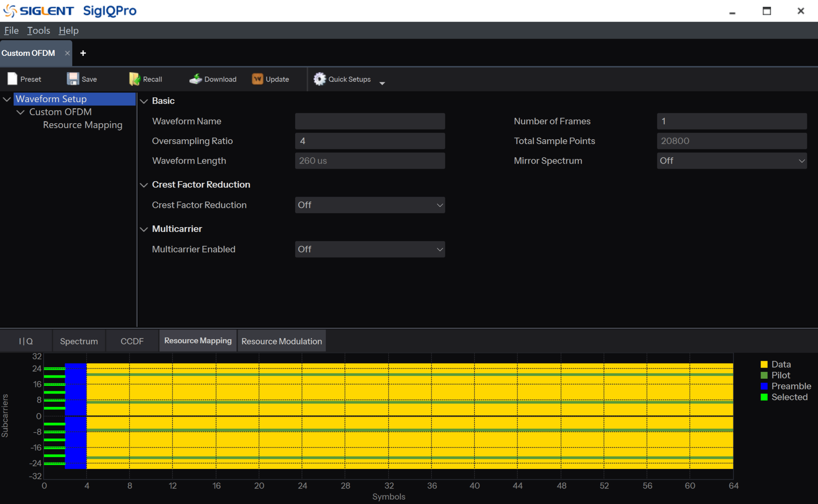The width and height of the screenshot is (818, 504).
Task: Collapse the Waveform Setup tree node
Action: (6, 99)
